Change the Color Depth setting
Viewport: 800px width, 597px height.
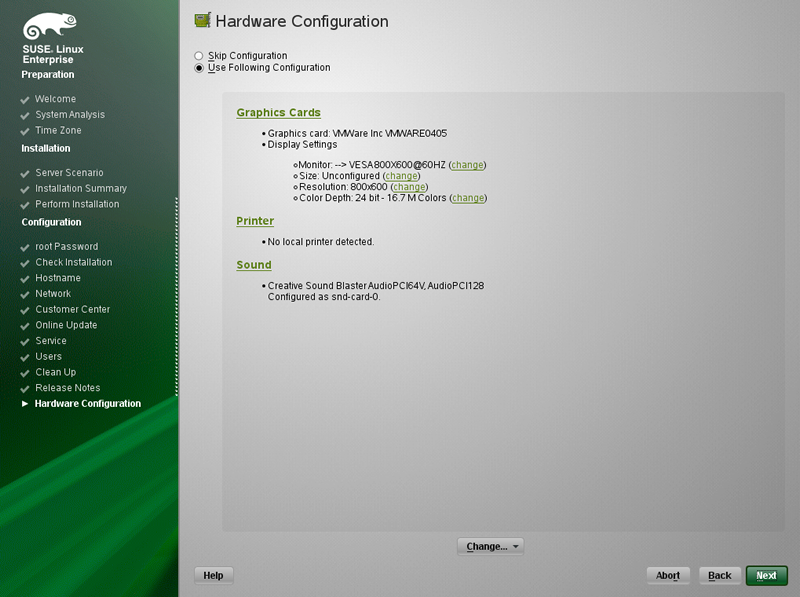(468, 198)
